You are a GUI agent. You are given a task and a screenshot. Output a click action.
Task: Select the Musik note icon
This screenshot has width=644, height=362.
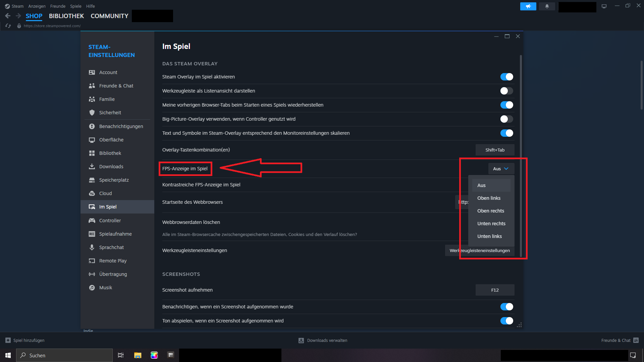tap(92, 288)
